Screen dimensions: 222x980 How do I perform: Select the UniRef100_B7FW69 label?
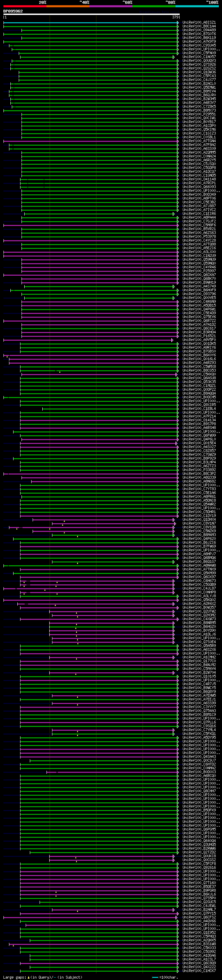coord(199,546)
